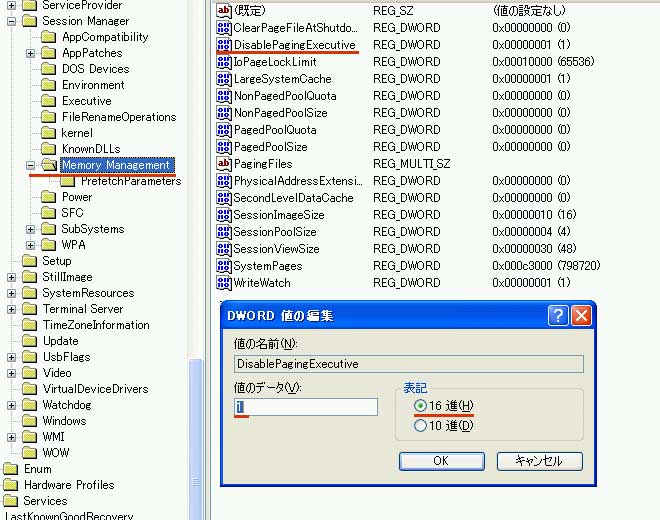Open the DOS Devices folder icon
Image resolution: width=660 pixels, height=520 pixels.
click(48, 69)
